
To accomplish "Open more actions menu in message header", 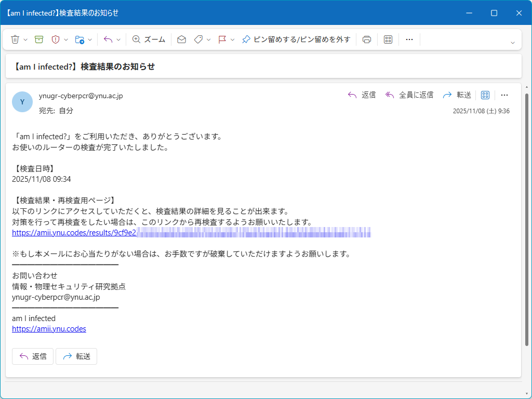I will pyautogui.click(x=504, y=95).
